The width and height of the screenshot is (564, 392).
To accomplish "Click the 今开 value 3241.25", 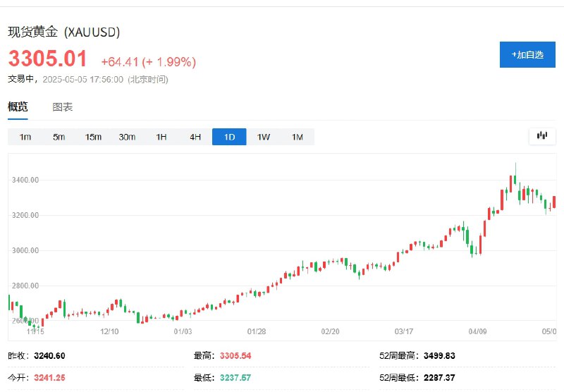I will (x=49, y=378).
